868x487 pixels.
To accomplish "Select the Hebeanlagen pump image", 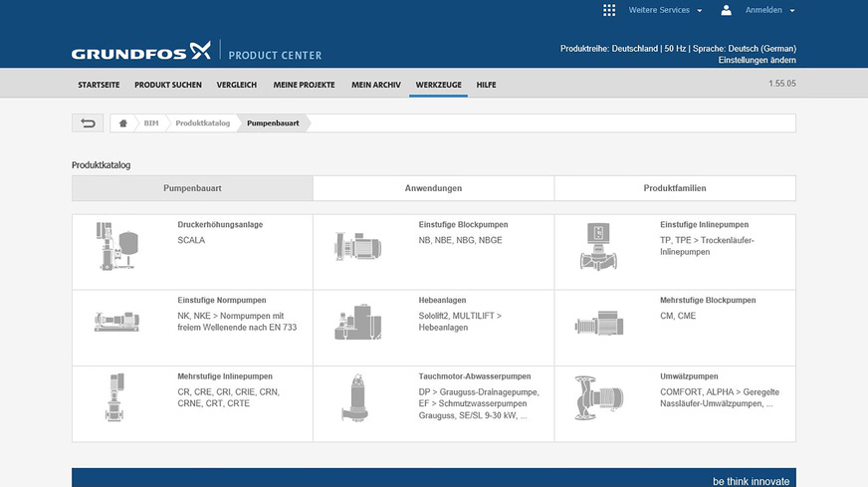I will [x=358, y=322].
